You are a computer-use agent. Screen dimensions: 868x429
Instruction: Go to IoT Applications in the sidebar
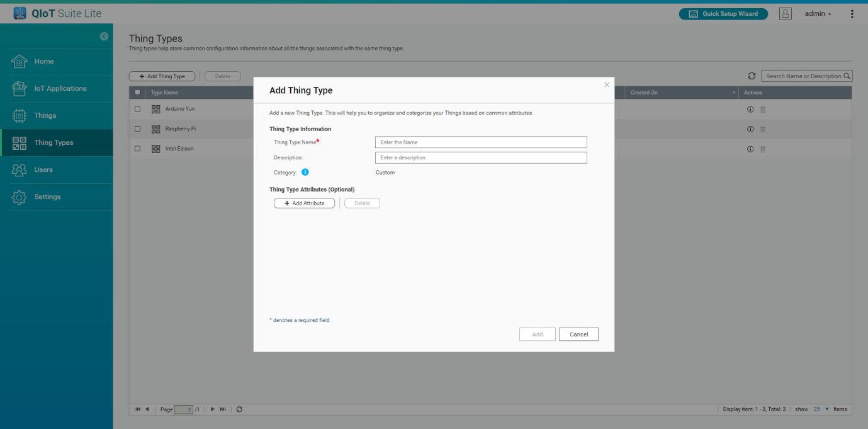click(x=60, y=89)
